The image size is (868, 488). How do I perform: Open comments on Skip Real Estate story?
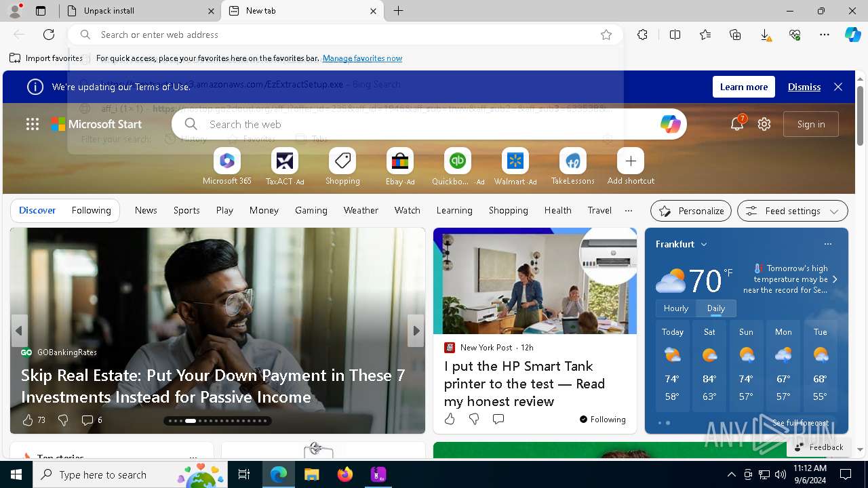coord(92,420)
